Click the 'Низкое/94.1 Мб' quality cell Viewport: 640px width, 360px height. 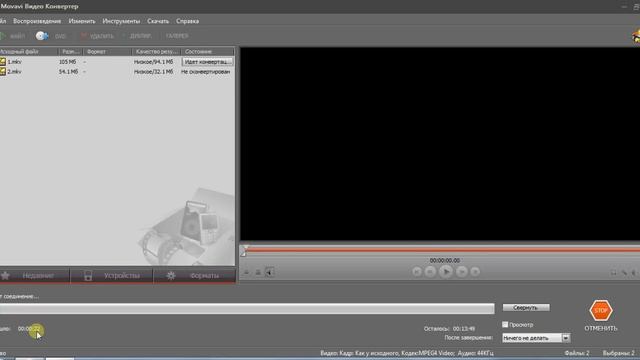[x=153, y=62]
